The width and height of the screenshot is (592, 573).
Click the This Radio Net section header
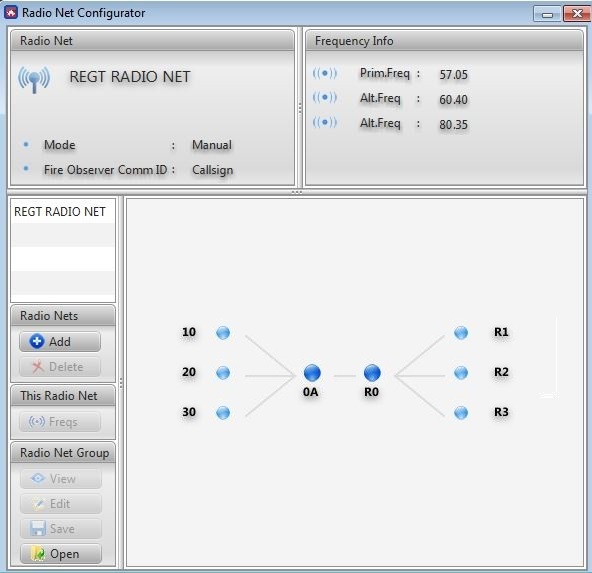click(x=63, y=396)
